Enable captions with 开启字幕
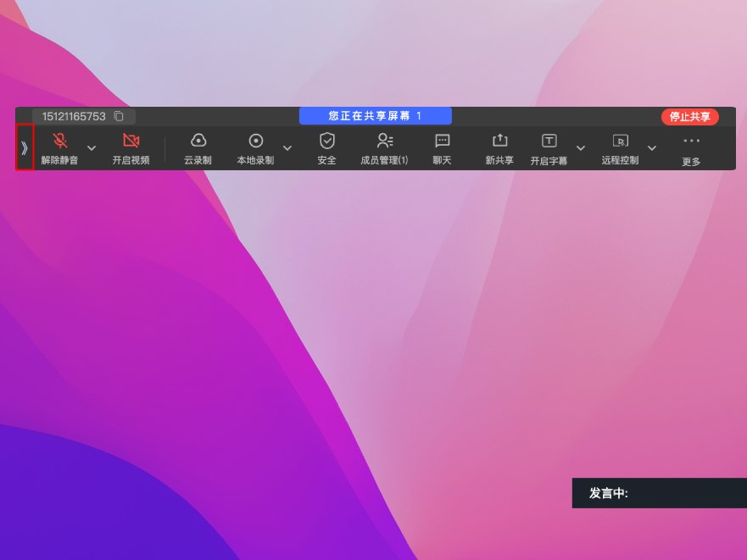This screenshot has height=560, width=747. (549, 149)
